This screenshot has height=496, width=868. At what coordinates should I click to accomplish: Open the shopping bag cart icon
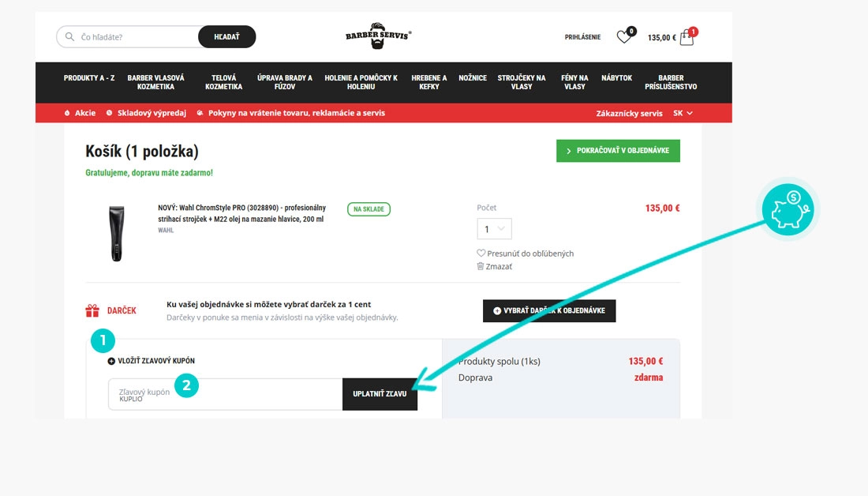687,38
